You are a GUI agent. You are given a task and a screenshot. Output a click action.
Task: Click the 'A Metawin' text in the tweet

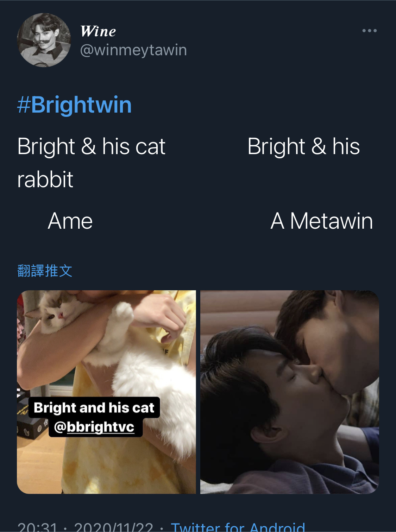tap(321, 221)
